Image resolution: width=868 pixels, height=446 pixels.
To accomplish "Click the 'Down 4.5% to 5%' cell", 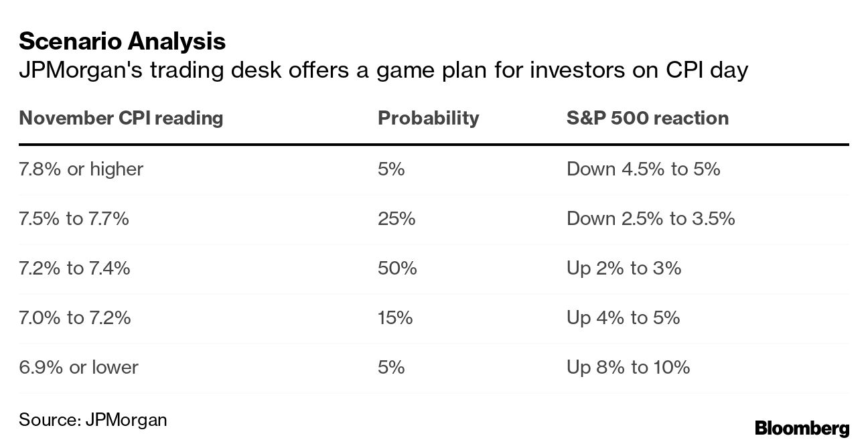I will coord(643,169).
